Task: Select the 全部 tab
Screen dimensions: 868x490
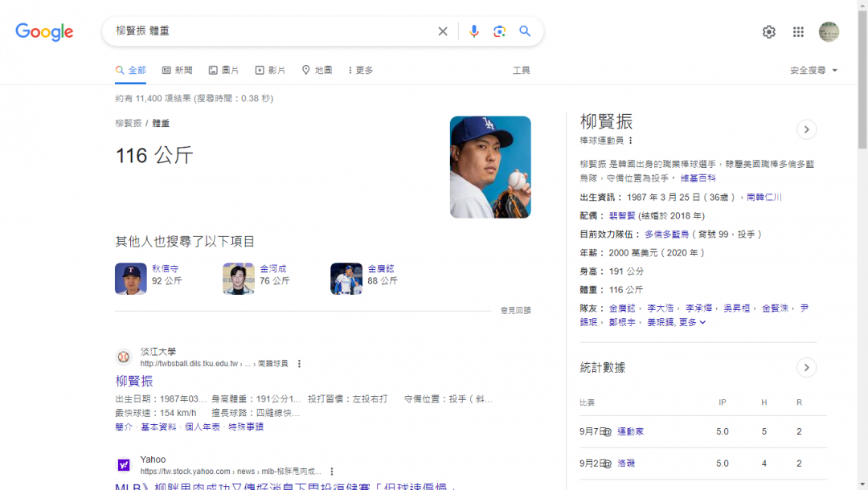Action: (131, 70)
